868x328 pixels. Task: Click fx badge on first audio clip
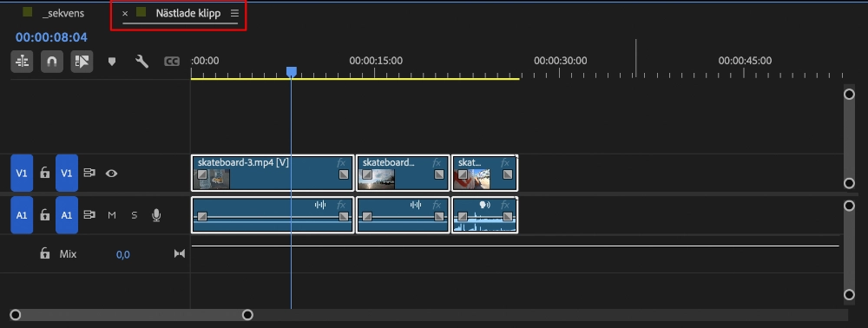pyautogui.click(x=341, y=205)
